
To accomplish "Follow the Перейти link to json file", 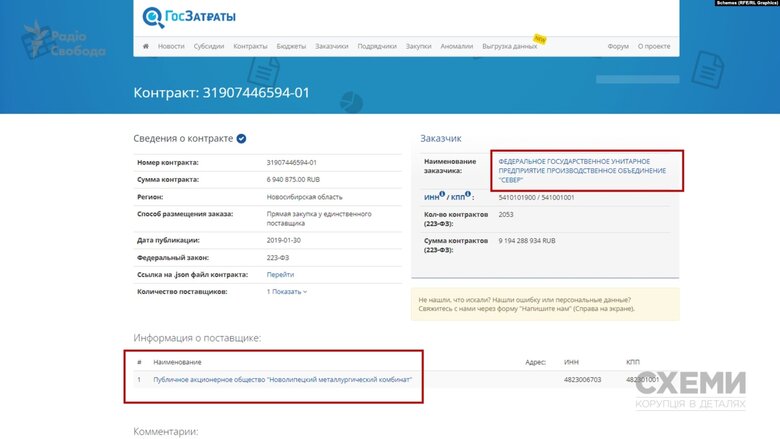I will click(x=280, y=274).
